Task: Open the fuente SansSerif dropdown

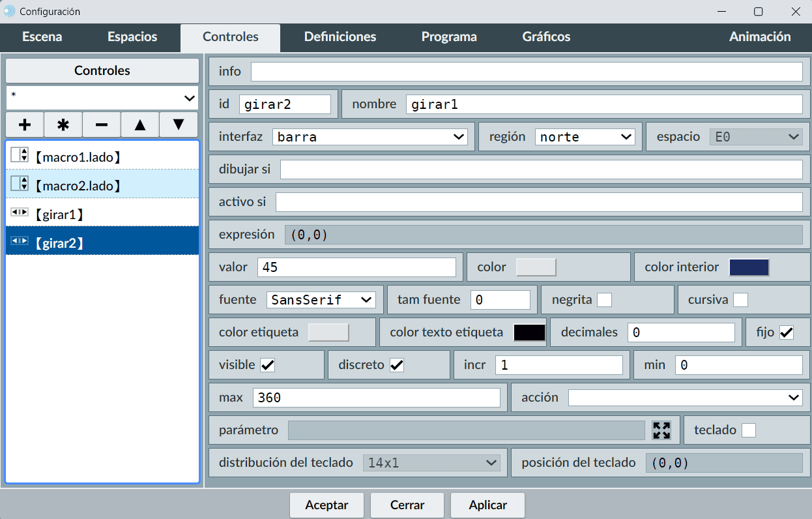Action: 321,300
